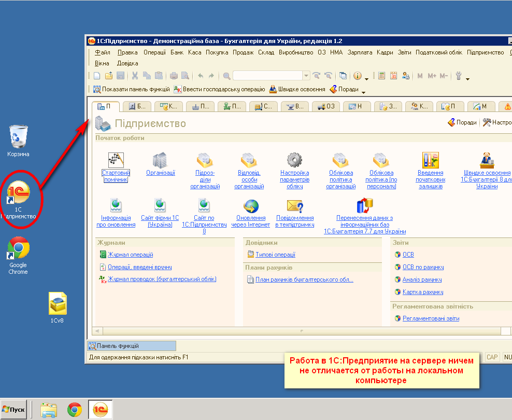Click Ввести господарську операцію button
512x420 pixels.
coord(219,89)
